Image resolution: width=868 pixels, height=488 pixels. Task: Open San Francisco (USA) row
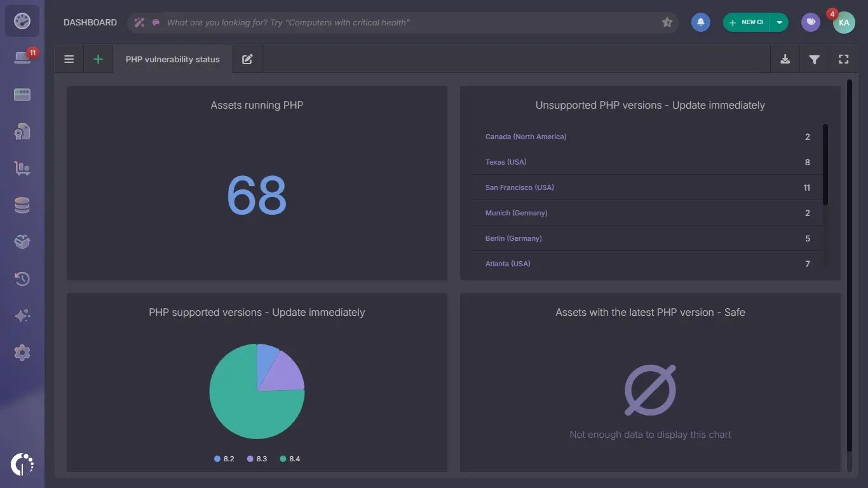click(x=648, y=187)
